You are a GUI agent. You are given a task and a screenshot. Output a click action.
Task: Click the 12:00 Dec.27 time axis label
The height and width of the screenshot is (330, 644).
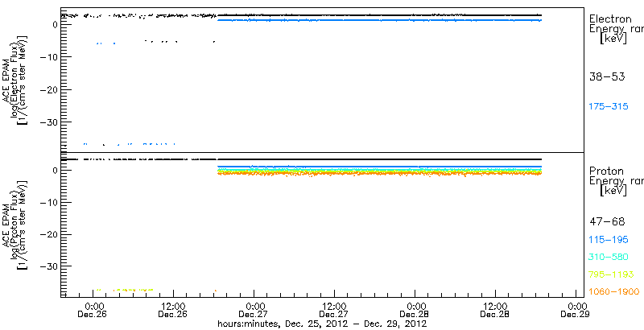click(x=334, y=311)
